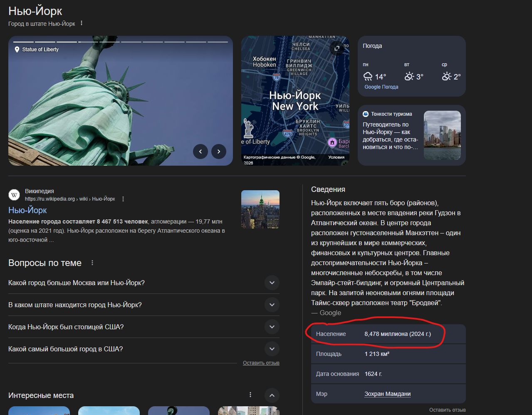Click the Тонкости туризма source icon
Screen dimensions: 532x415
(366, 114)
